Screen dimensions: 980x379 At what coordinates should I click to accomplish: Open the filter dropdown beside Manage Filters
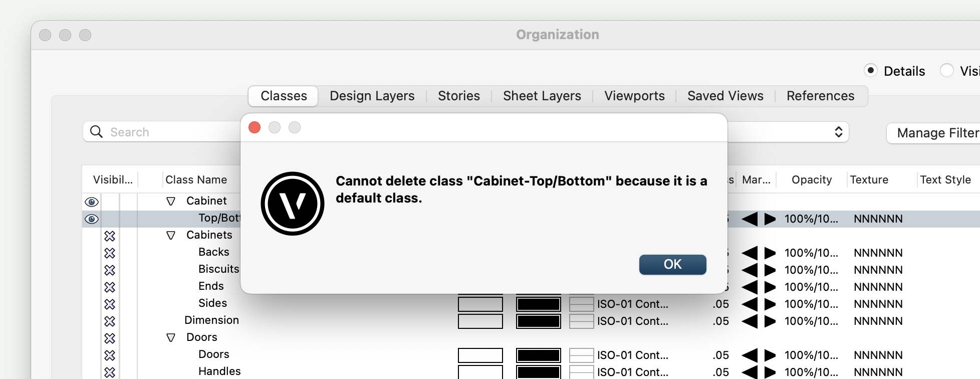(838, 132)
